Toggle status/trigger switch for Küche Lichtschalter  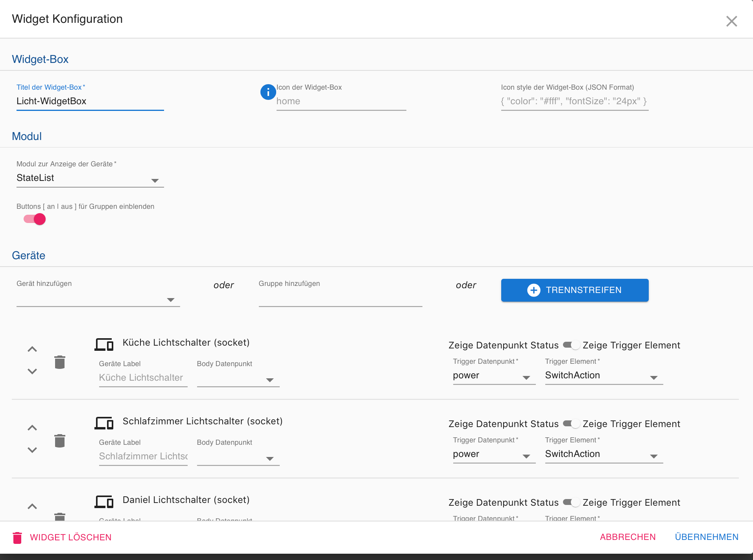571,345
